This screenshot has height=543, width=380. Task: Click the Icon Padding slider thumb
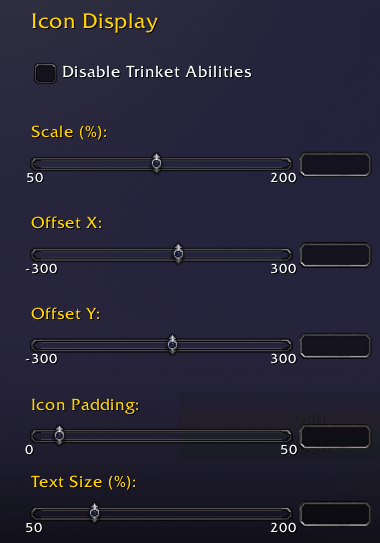pyautogui.click(x=60, y=435)
